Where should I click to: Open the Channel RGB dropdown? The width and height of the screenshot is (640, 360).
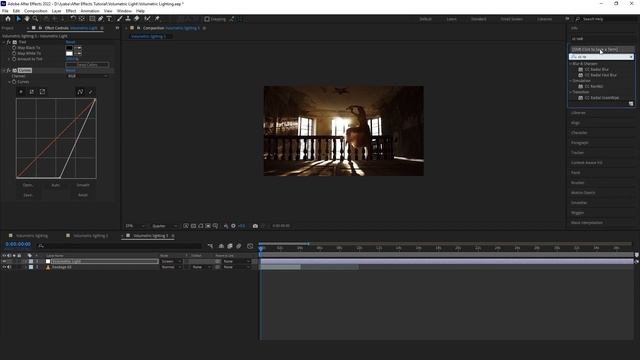click(x=87, y=76)
